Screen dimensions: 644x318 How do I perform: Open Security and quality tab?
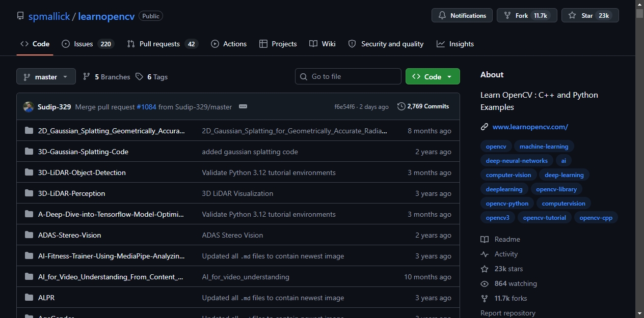(386, 44)
